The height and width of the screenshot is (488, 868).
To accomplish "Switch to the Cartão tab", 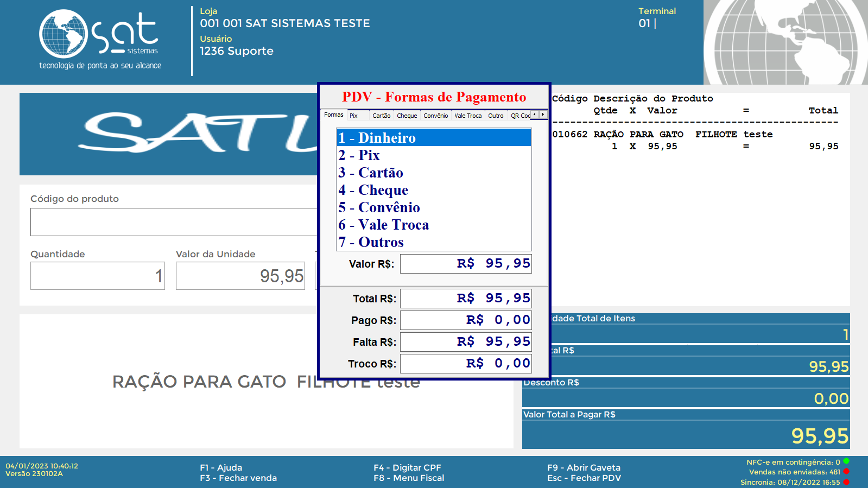I will pyautogui.click(x=381, y=116).
